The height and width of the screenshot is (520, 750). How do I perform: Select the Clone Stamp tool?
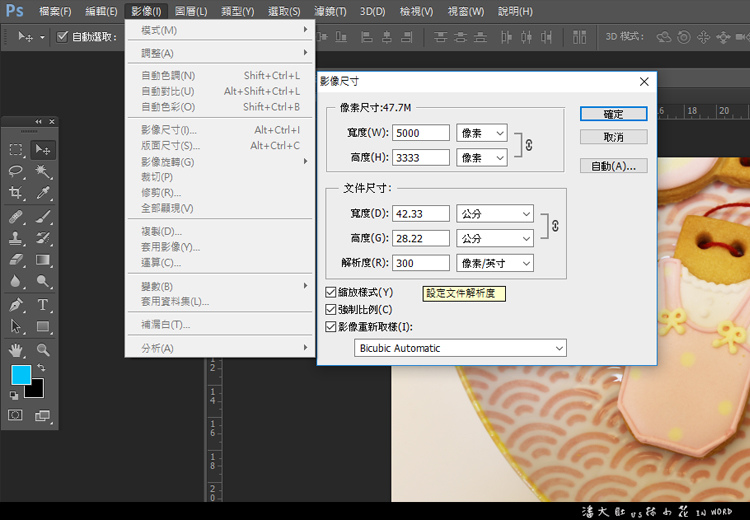pyautogui.click(x=16, y=238)
